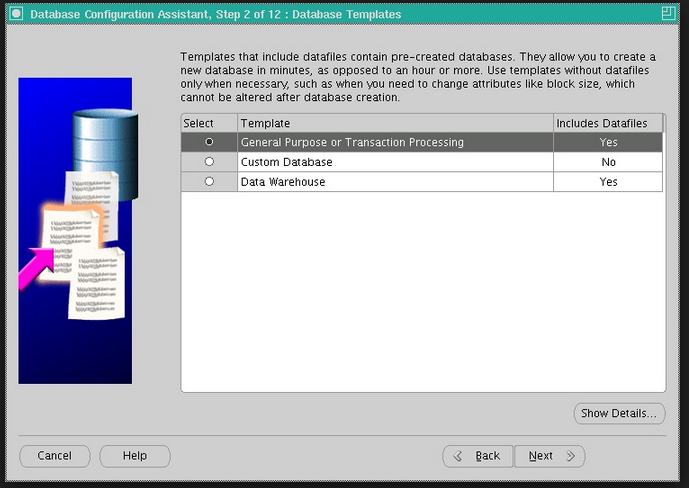The width and height of the screenshot is (689, 488).
Task: Select the Custom Database radio button
Action: [x=209, y=162]
